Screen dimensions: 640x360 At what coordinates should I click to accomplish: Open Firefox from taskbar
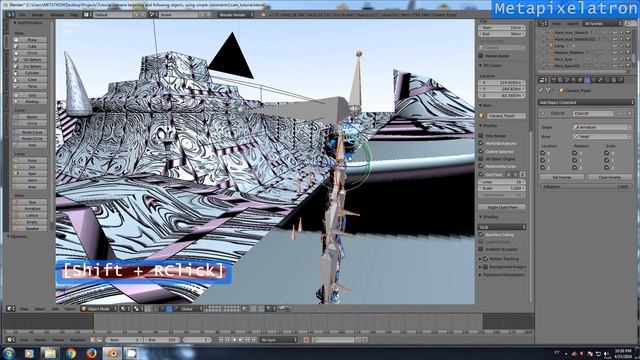pos(91,353)
